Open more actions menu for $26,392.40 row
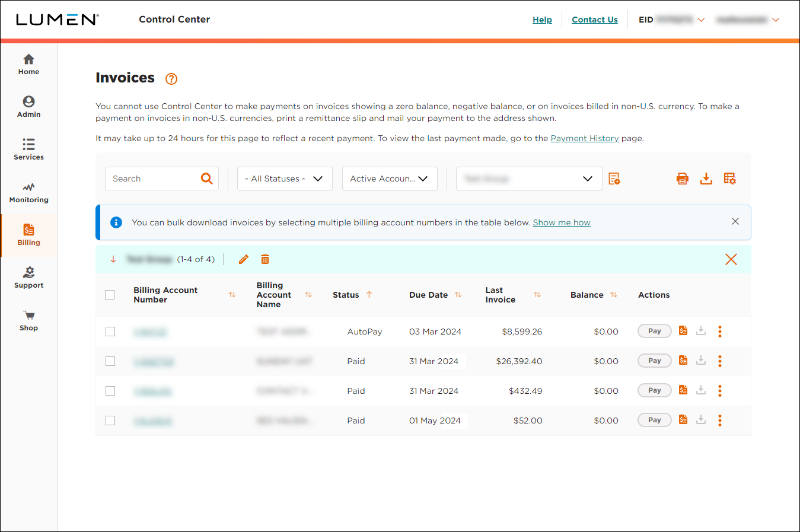 [720, 361]
